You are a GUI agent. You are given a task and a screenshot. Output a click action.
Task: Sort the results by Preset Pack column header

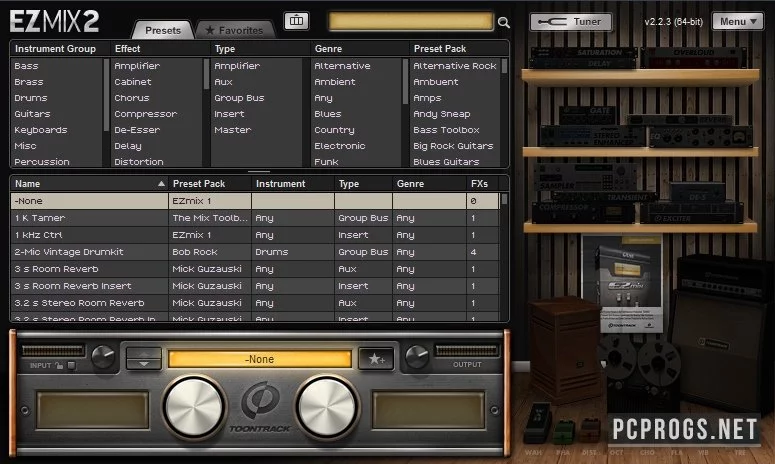(x=210, y=184)
